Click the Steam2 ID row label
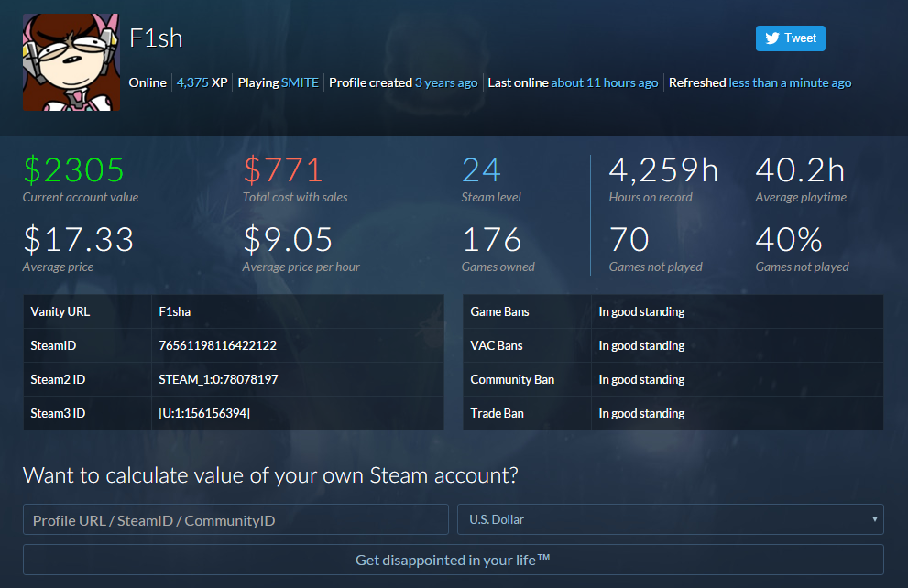The height and width of the screenshot is (588, 908). [x=58, y=380]
